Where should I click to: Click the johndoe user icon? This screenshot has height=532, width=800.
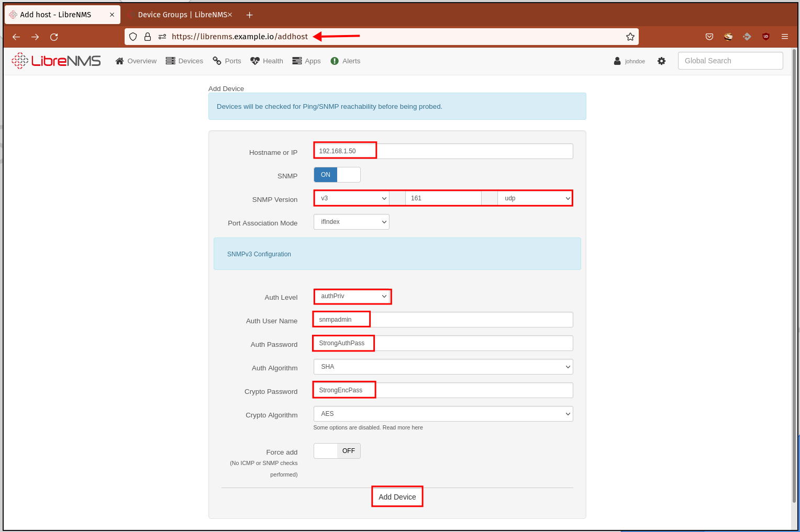coord(617,61)
